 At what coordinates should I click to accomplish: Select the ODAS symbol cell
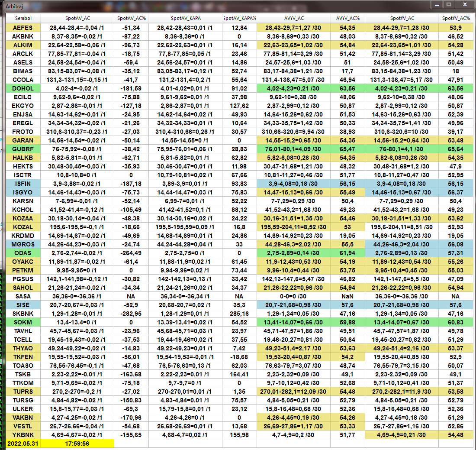tap(23, 253)
